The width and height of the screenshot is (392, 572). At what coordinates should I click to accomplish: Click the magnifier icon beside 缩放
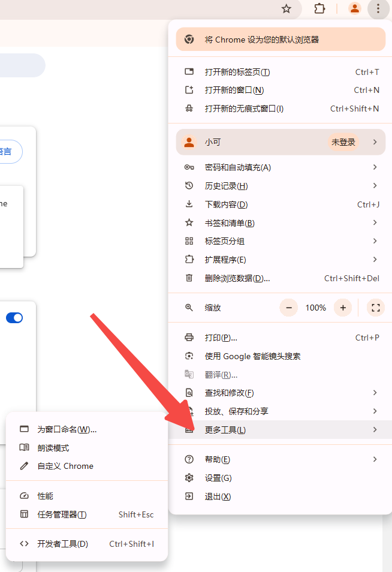[x=189, y=308]
